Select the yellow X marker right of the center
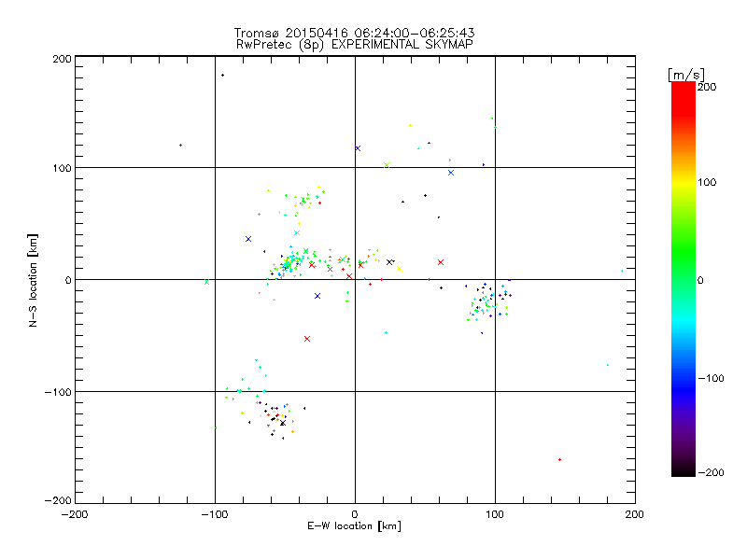Screen dimensions: 747x560 pos(400,269)
